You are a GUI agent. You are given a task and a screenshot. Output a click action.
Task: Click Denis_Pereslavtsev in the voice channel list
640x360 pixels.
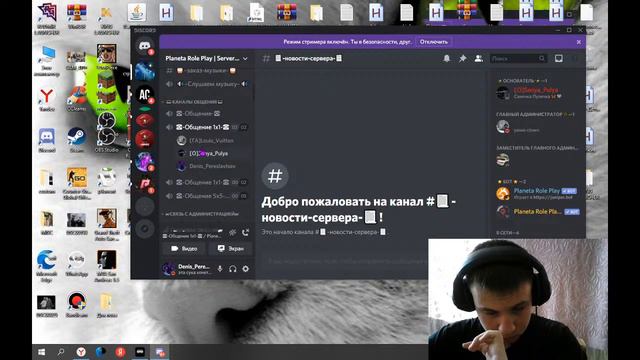click(x=208, y=166)
